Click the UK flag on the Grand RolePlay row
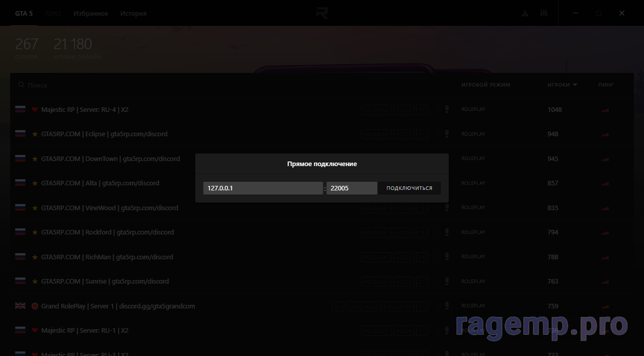 [20, 306]
